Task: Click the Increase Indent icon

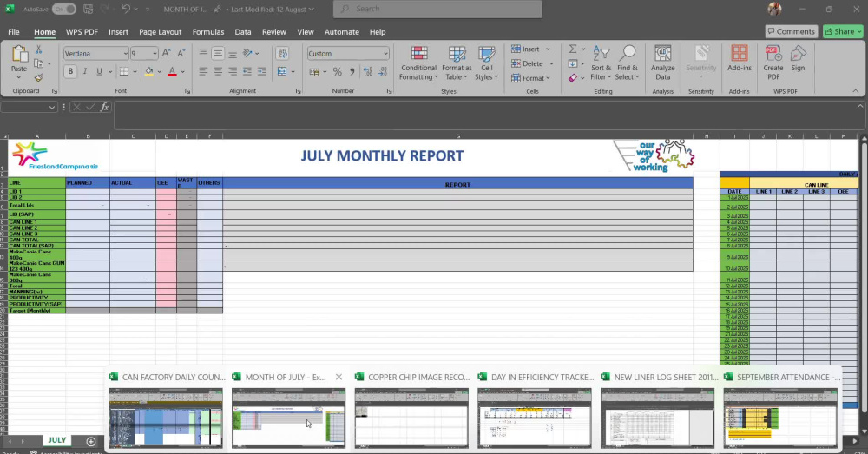Action: (261, 71)
